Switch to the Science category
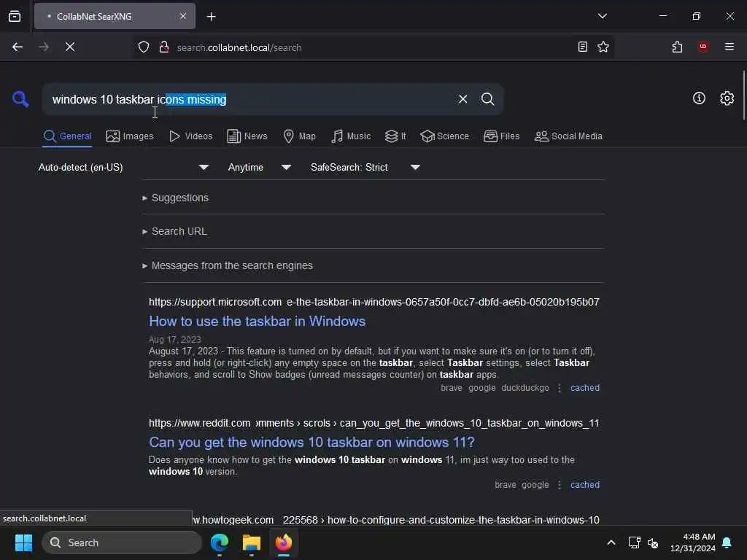The height and width of the screenshot is (560, 747). (x=444, y=136)
